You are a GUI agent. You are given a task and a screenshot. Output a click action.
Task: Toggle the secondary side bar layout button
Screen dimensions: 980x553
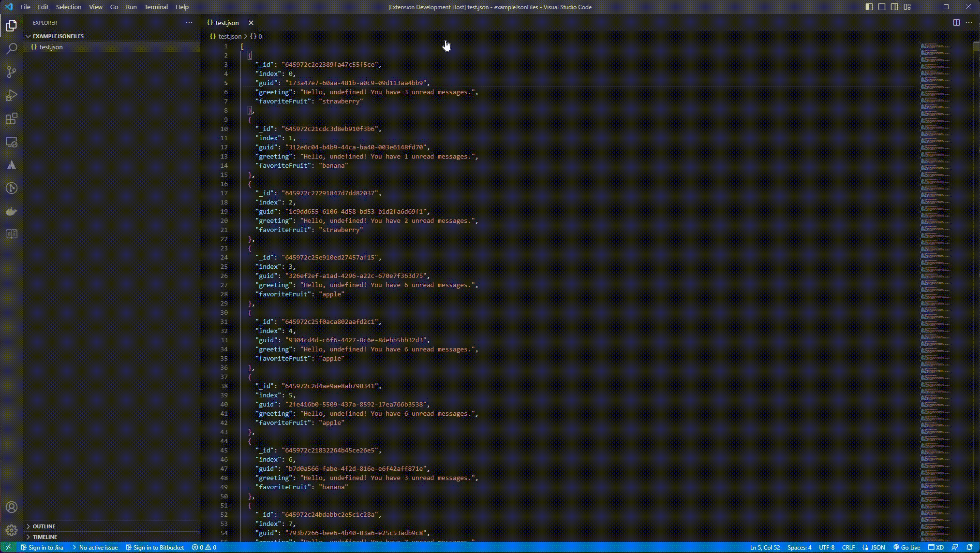click(x=894, y=7)
